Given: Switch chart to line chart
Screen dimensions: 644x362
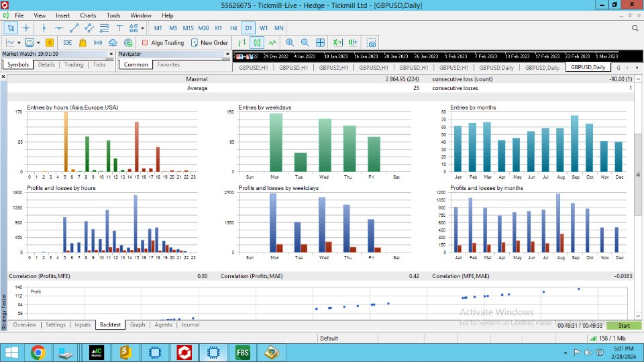Looking at the screenshot, I should (x=272, y=43).
